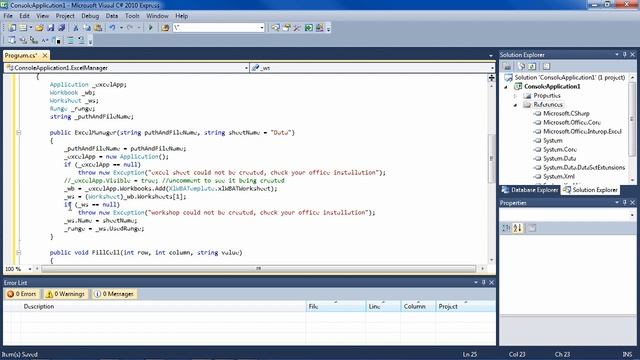Switch to the Database Explorer tab
The image size is (640, 360).
pyautogui.click(x=530, y=190)
